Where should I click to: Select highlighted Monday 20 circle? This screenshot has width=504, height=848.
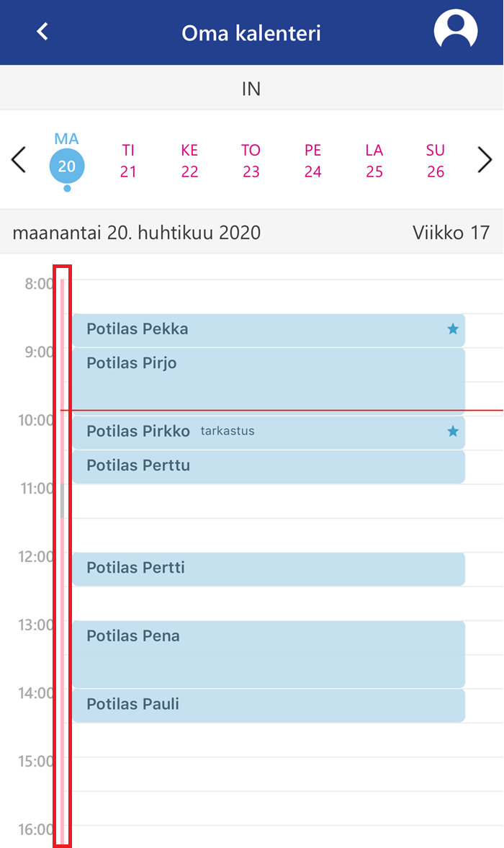coord(67,166)
